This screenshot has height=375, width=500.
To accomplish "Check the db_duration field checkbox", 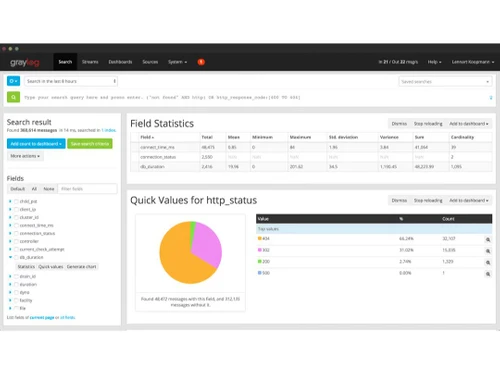I will click(16, 257).
